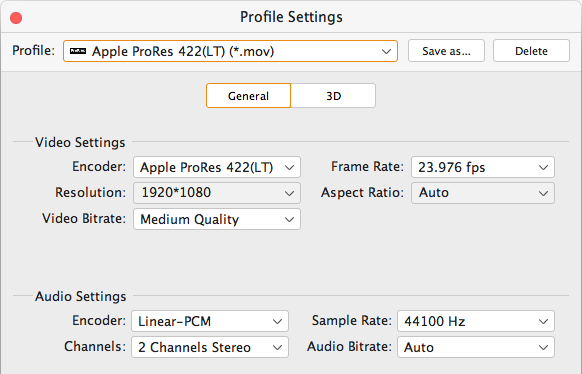The height and width of the screenshot is (374, 582).
Task: Close the Profile Settings window
Action: (16, 17)
